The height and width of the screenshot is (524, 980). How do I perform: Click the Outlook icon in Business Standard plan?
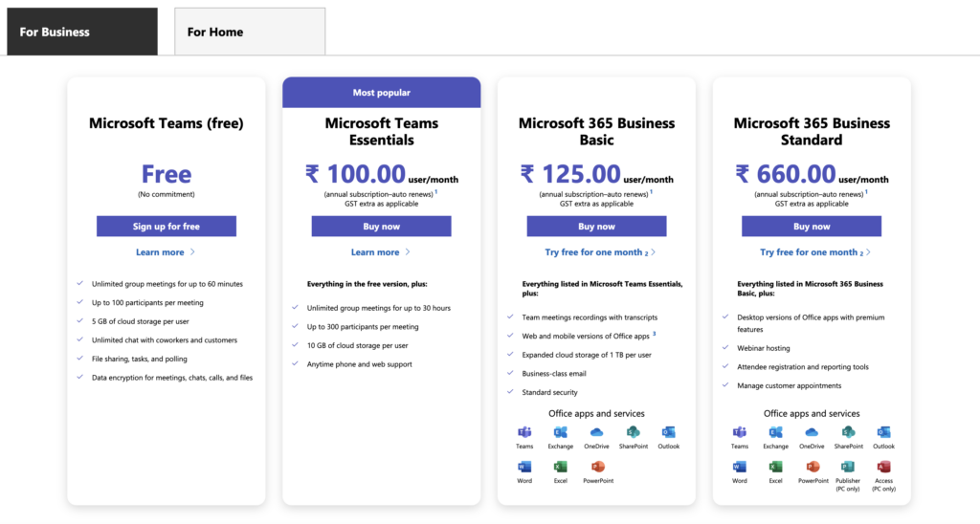(883, 432)
